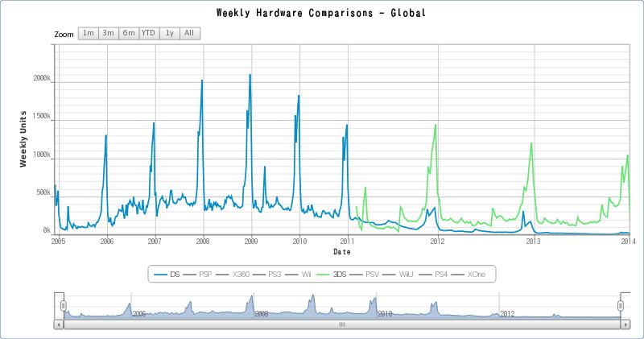Click the navigator right range handle
644x339 pixels.
click(x=621, y=306)
